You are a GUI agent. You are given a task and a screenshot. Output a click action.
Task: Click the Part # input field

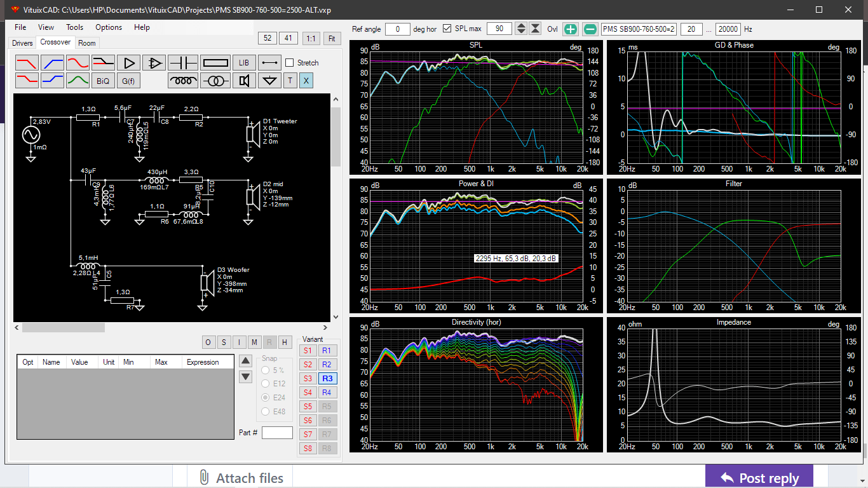[x=277, y=433]
